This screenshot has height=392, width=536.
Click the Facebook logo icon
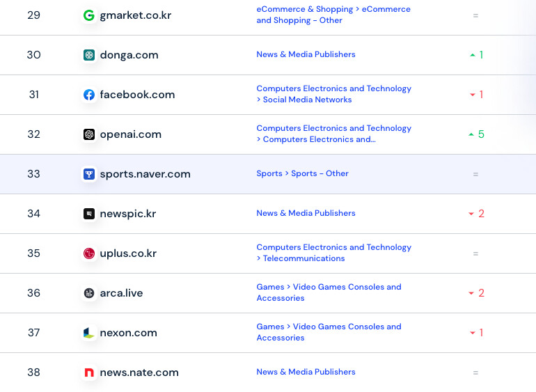click(89, 95)
